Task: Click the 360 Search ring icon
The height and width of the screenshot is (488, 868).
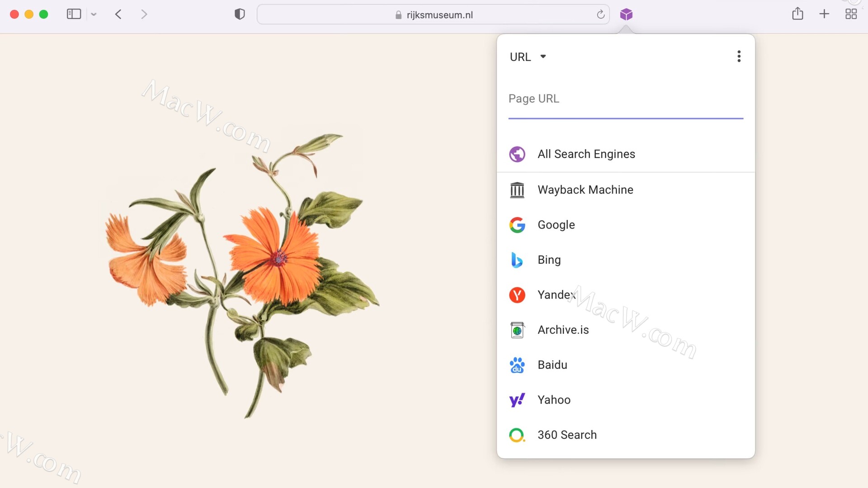Action: click(x=517, y=435)
